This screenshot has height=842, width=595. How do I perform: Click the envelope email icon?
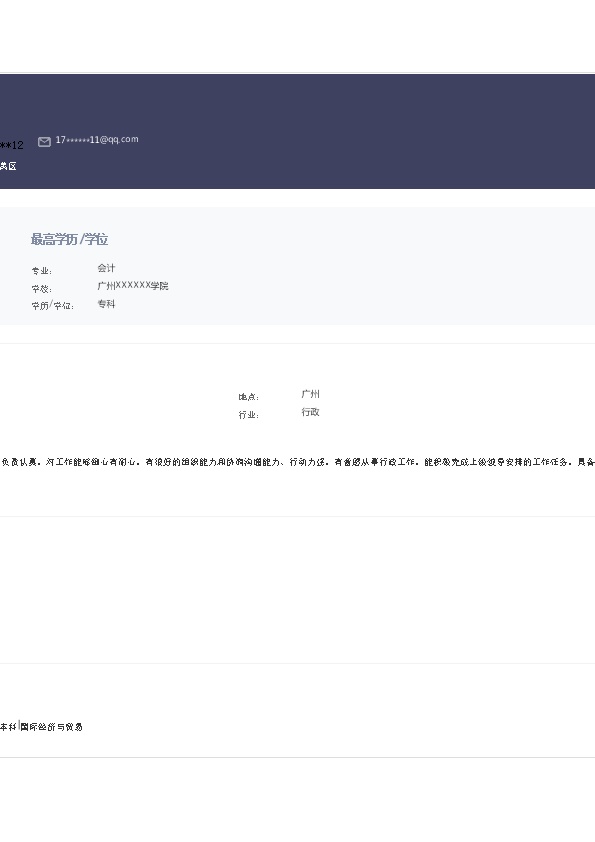point(45,142)
